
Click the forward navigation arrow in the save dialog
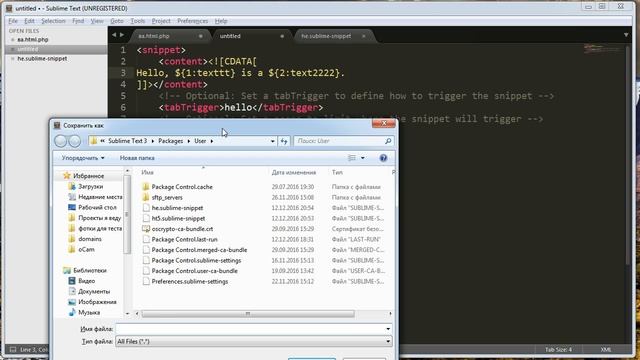coord(74,141)
